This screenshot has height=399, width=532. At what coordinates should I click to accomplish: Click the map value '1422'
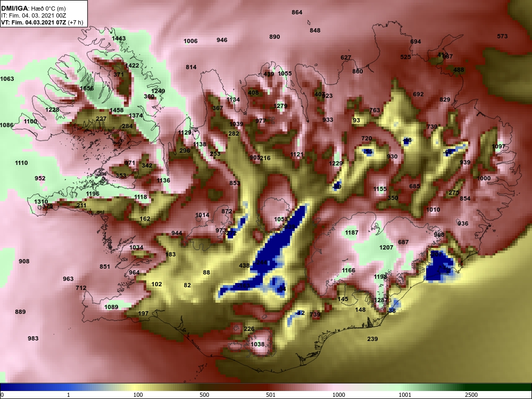[x=132, y=65]
